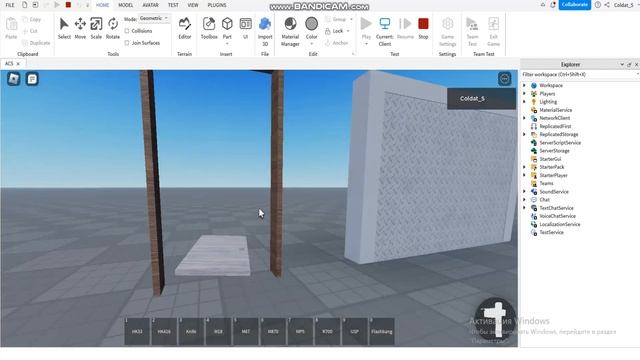
Task: Expand the Workspace tree node
Action: coord(524,85)
